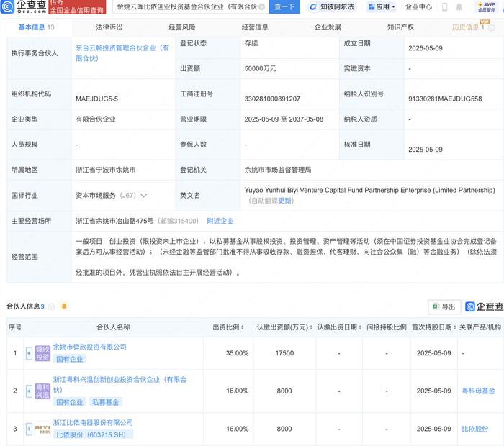This screenshot has width=504, height=446.
Task: Click the 粤科兴温 purple logo thumbnail
Action: click(42, 391)
